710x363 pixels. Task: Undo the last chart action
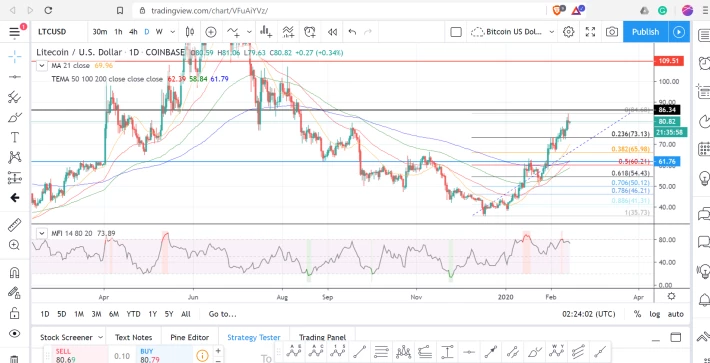(352, 32)
